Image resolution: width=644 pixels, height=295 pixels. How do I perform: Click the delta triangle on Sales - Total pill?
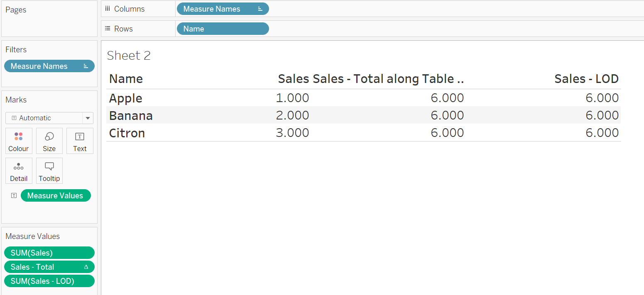coord(87,267)
